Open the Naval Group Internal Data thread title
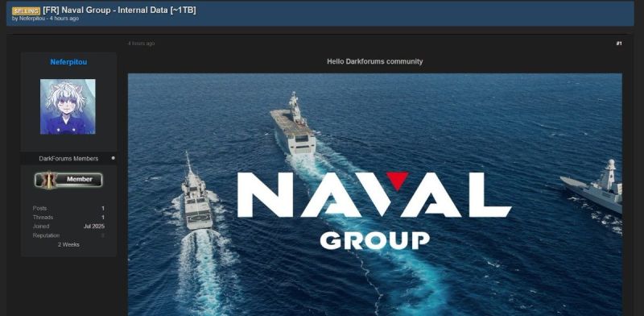 (x=119, y=10)
